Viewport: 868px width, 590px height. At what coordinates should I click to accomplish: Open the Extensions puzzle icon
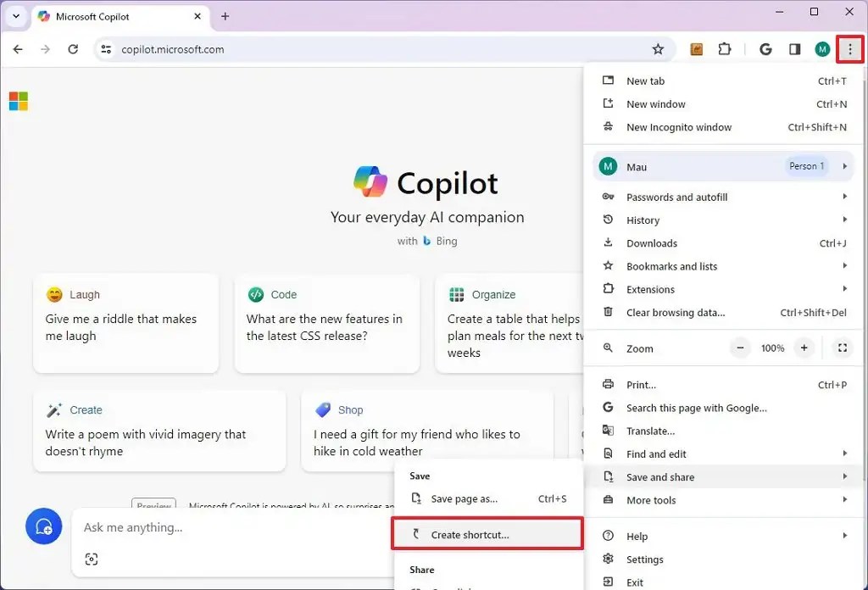click(725, 49)
